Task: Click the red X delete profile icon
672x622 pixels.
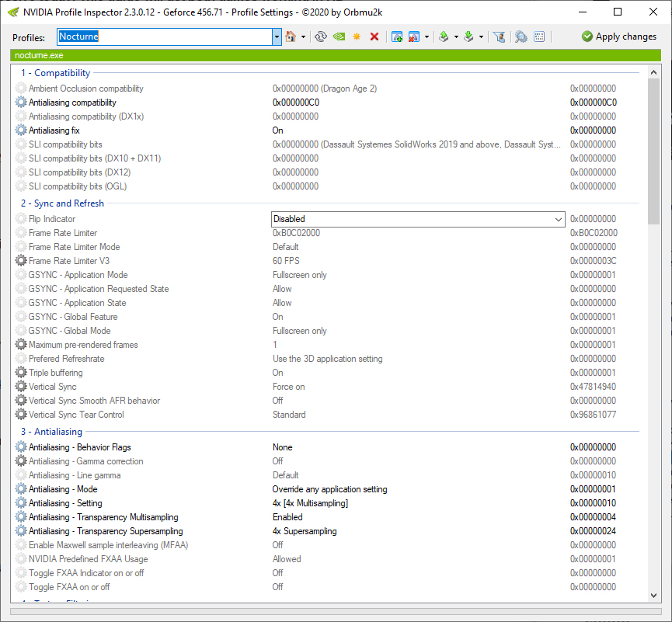Action: tap(374, 36)
